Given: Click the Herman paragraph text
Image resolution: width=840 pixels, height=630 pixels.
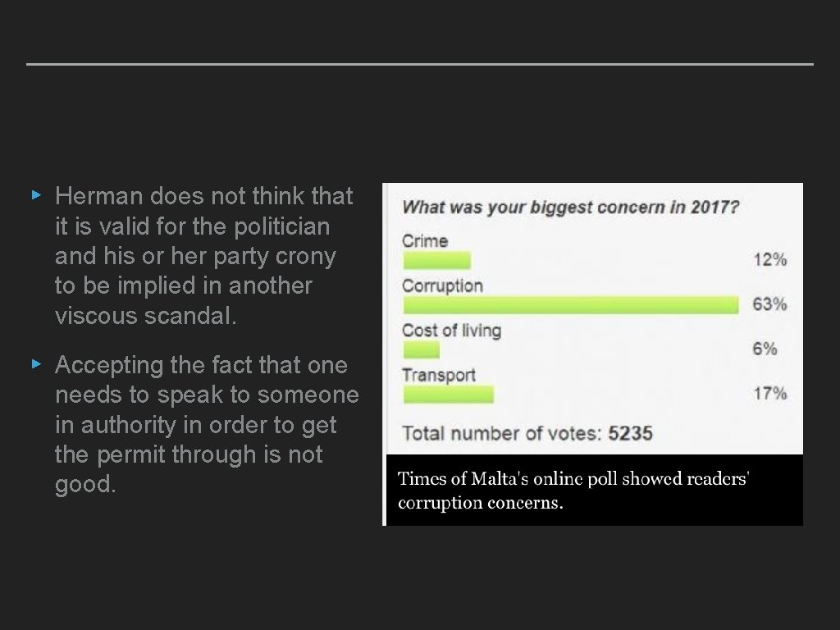Looking at the screenshot, I should tap(203, 255).
